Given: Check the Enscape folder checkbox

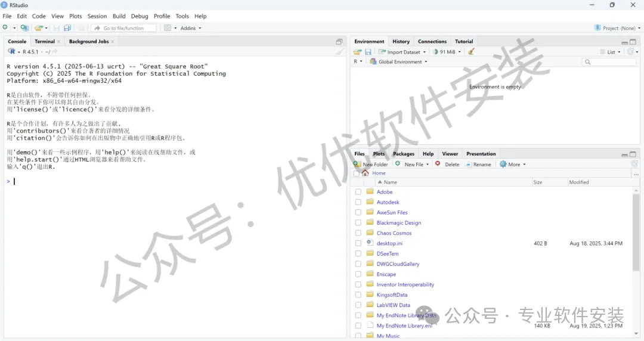Looking at the screenshot, I should pos(358,274).
